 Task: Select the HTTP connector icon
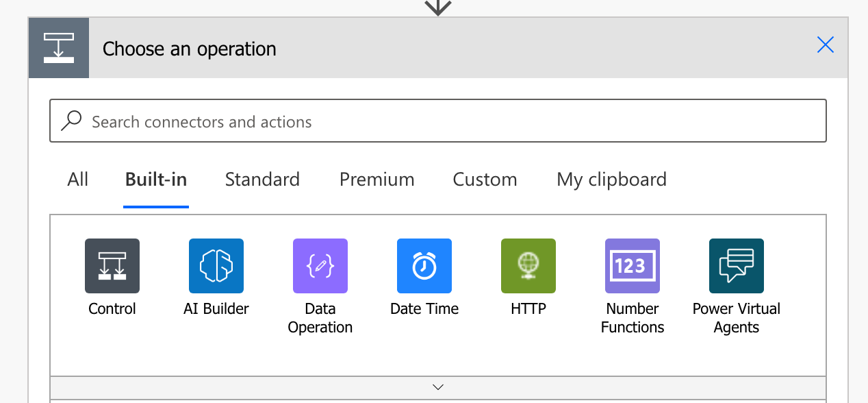pyautogui.click(x=528, y=266)
